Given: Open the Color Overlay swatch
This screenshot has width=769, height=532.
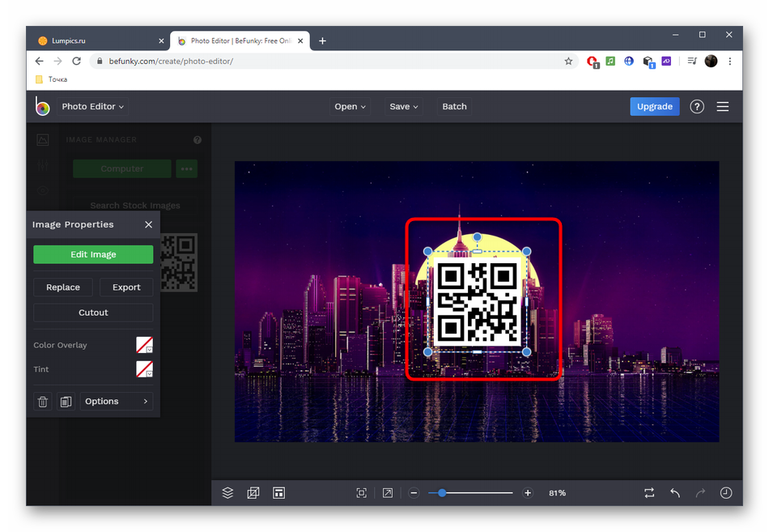Looking at the screenshot, I should (144, 345).
